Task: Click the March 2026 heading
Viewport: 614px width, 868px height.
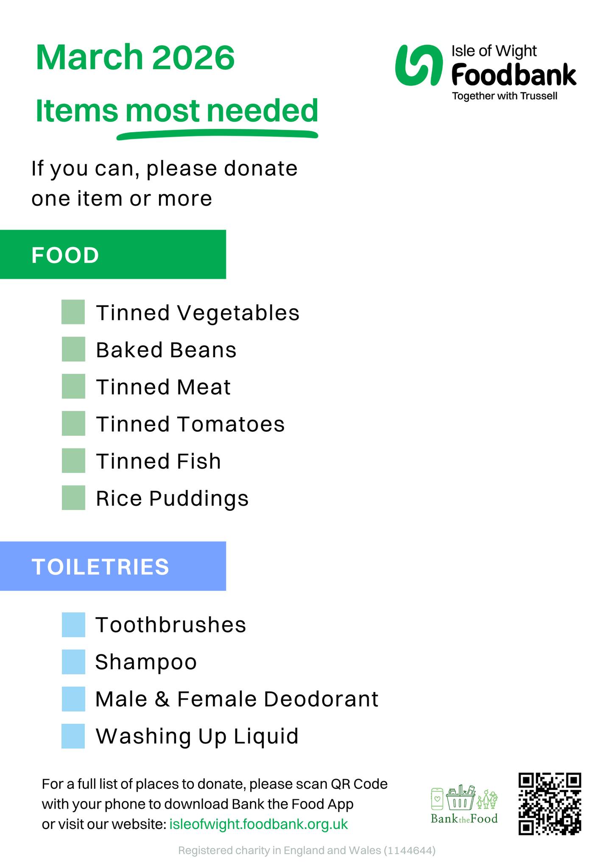Action: coord(135,58)
